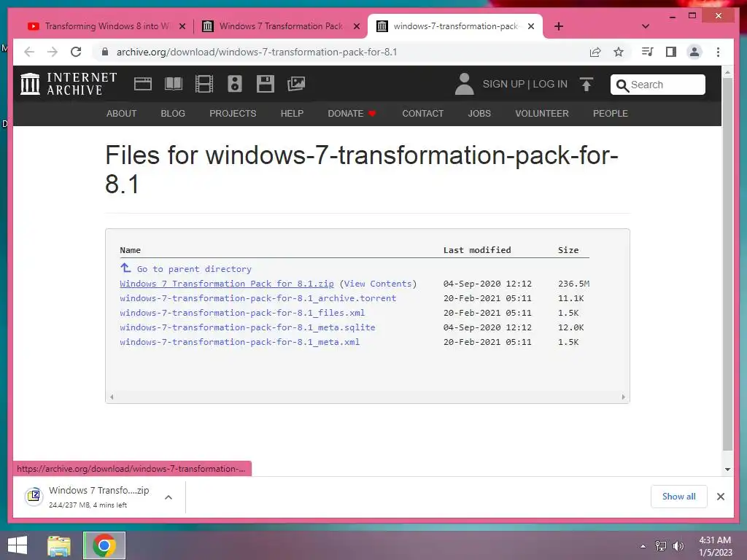
Task: Open the JOBS menu item
Action: [x=479, y=113]
